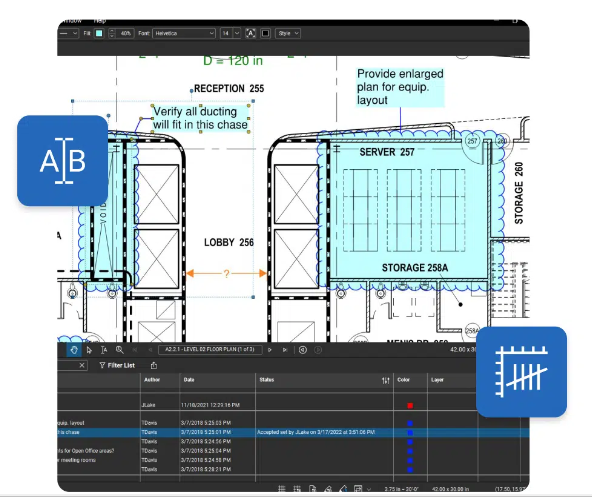Choose the Zoom magnifier tool
Screen dimensions: 592x497
pyautogui.click(x=120, y=350)
